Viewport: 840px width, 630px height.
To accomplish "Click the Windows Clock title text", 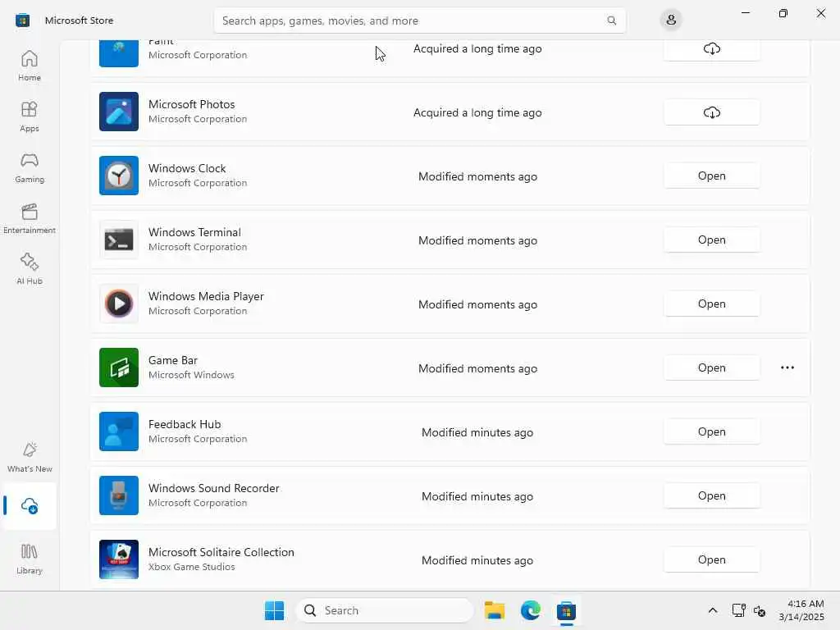I will (x=187, y=168).
